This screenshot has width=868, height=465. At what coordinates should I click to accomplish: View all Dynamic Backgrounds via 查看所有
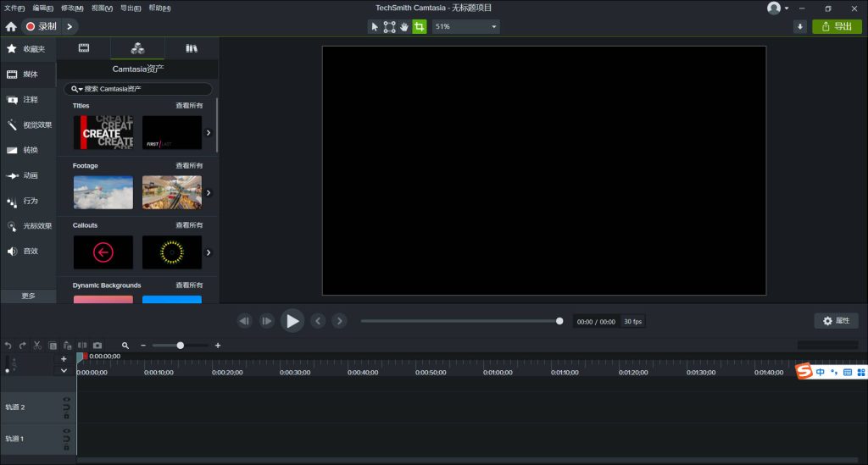[189, 285]
